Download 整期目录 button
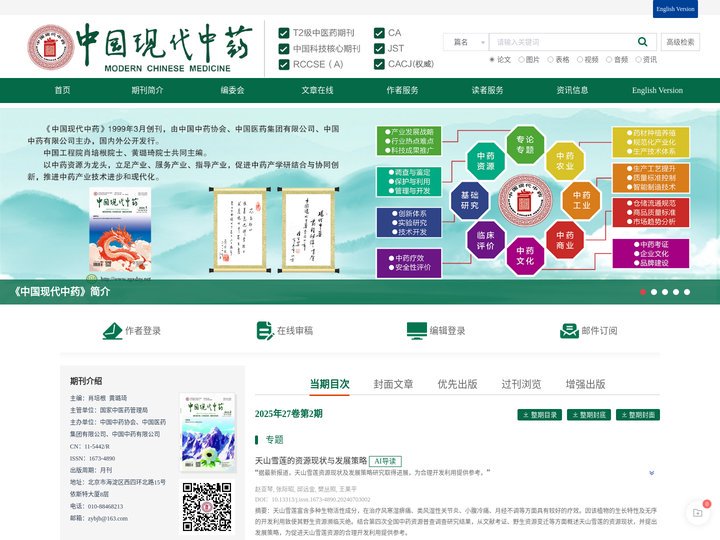The height and width of the screenshot is (540, 720). coord(540,415)
